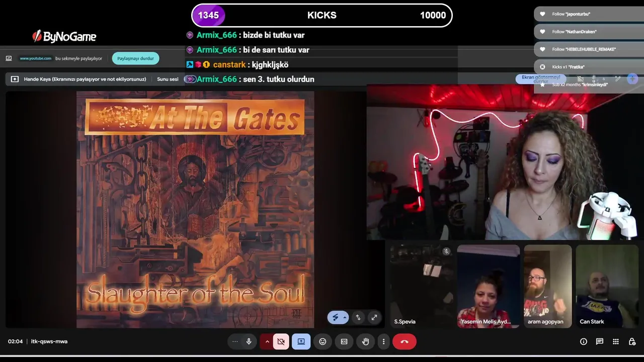
Task: Select the Sunu sesi label
Action: point(168,79)
